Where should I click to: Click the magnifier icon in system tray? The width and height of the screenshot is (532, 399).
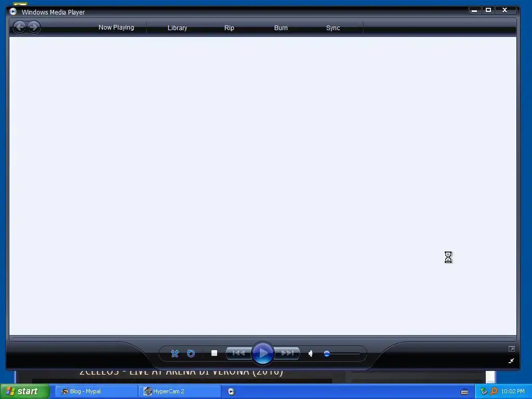(494, 391)
